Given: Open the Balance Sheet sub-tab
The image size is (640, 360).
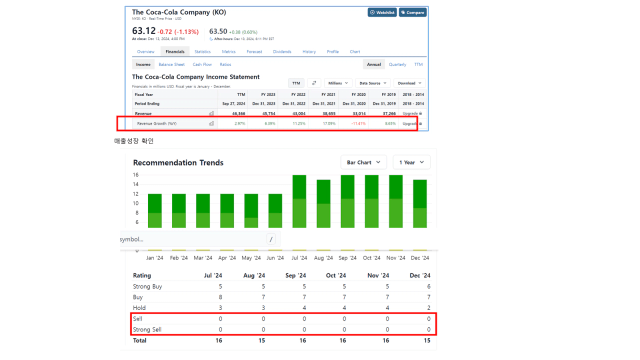Looking at the screenshot, I should (x=171, y=64).
